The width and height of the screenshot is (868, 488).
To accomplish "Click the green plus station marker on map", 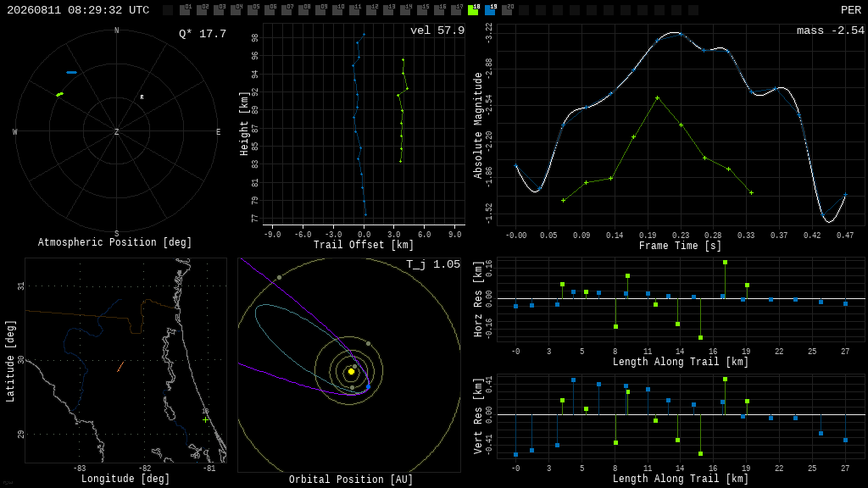I will click(x=206, y=420).
